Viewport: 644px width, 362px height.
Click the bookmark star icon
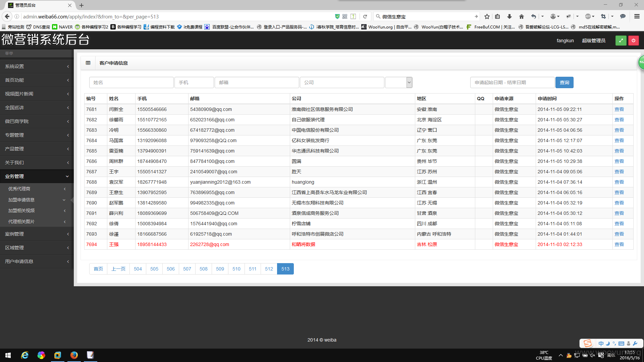[487, 16]
